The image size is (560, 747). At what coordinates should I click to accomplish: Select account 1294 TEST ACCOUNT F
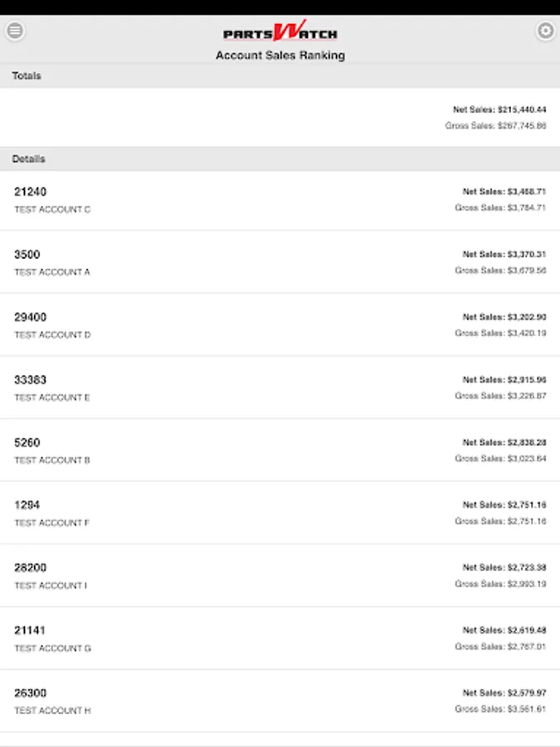(x=280, y=513)
